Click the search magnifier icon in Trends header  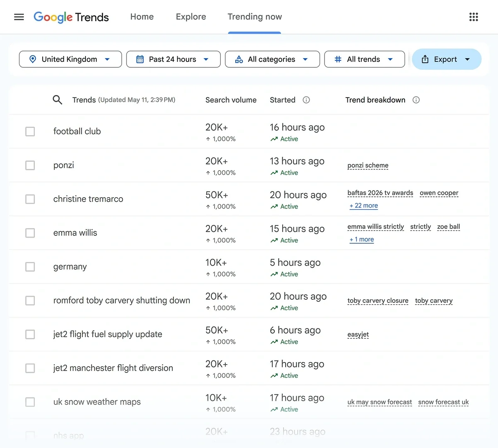click(57, 100)
